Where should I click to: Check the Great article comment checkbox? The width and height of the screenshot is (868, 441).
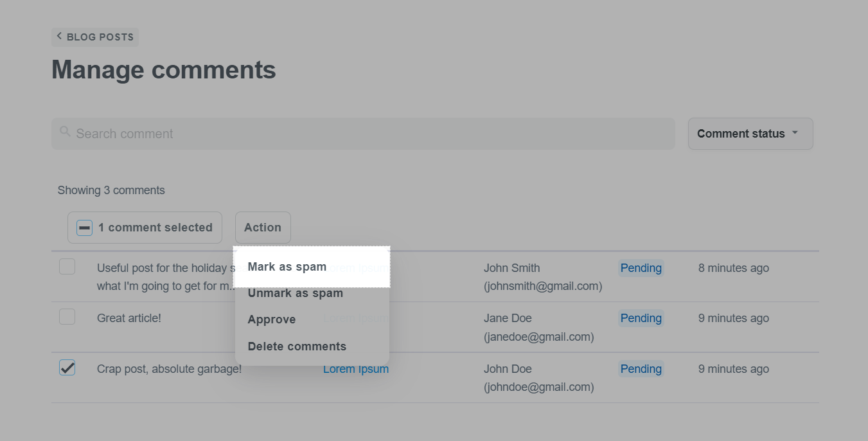click(x=67, y=317)
